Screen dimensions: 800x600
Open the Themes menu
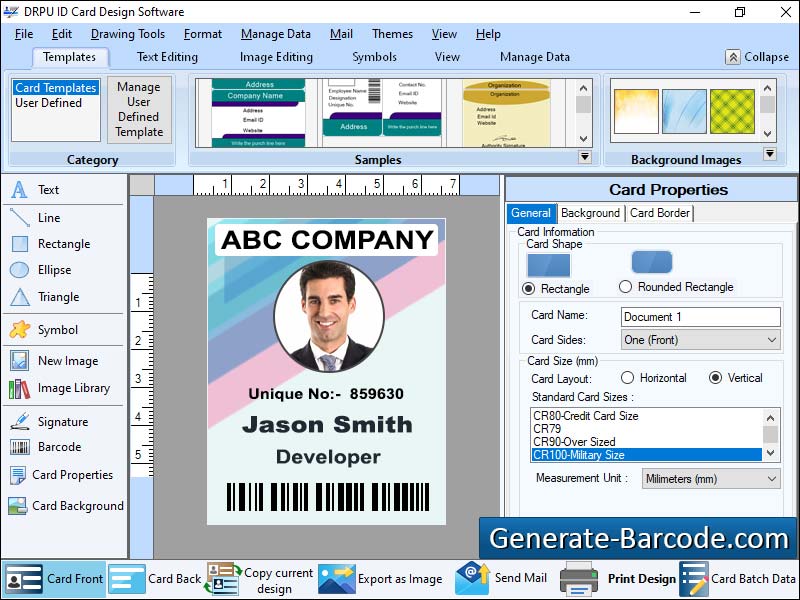pyautogui.click(x=391, y=33)
